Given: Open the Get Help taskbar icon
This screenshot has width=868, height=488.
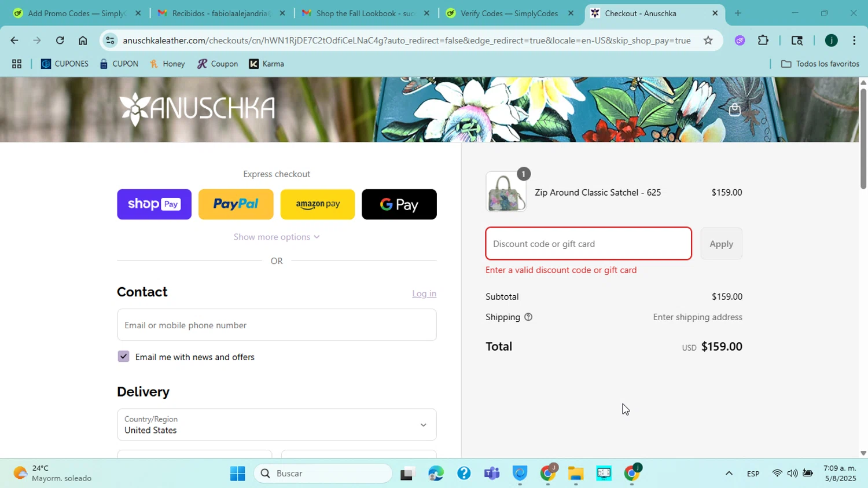Looking at the screenshot, I should tap(464, 474).
